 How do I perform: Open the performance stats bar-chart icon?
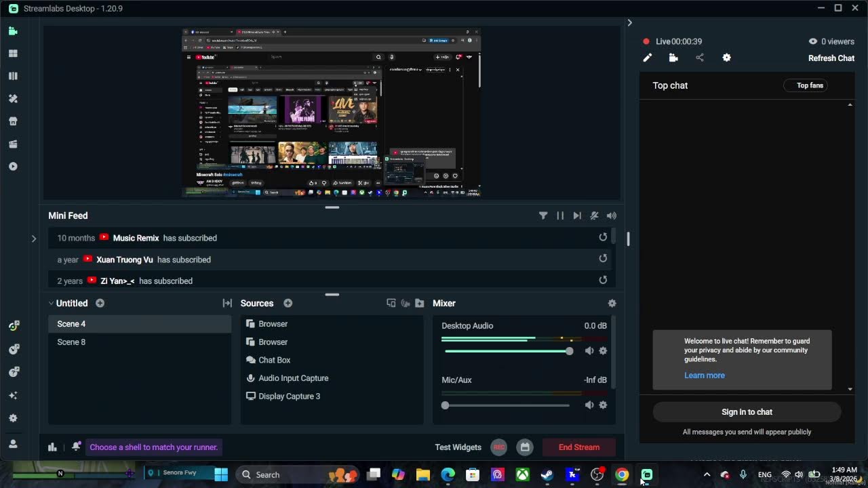[x=52, y=447]
